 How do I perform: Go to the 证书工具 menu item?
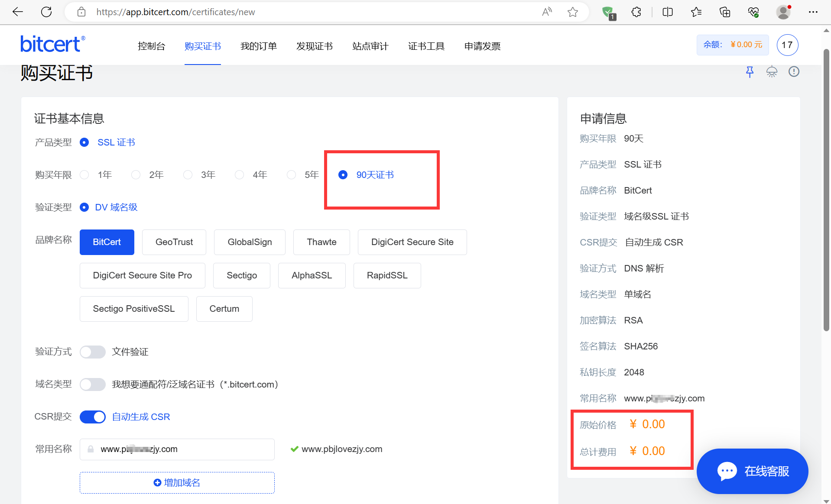[x=426, y=46]
